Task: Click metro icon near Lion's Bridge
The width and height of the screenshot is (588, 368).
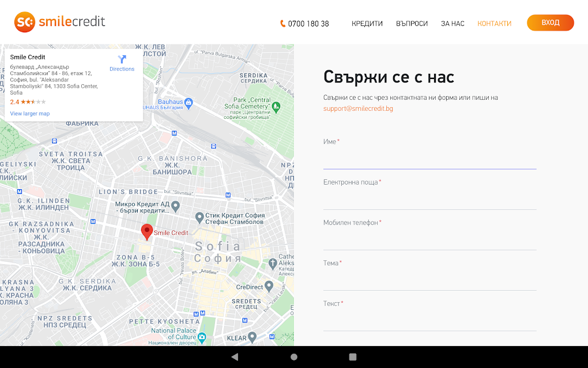Action: tap(228, 195)
